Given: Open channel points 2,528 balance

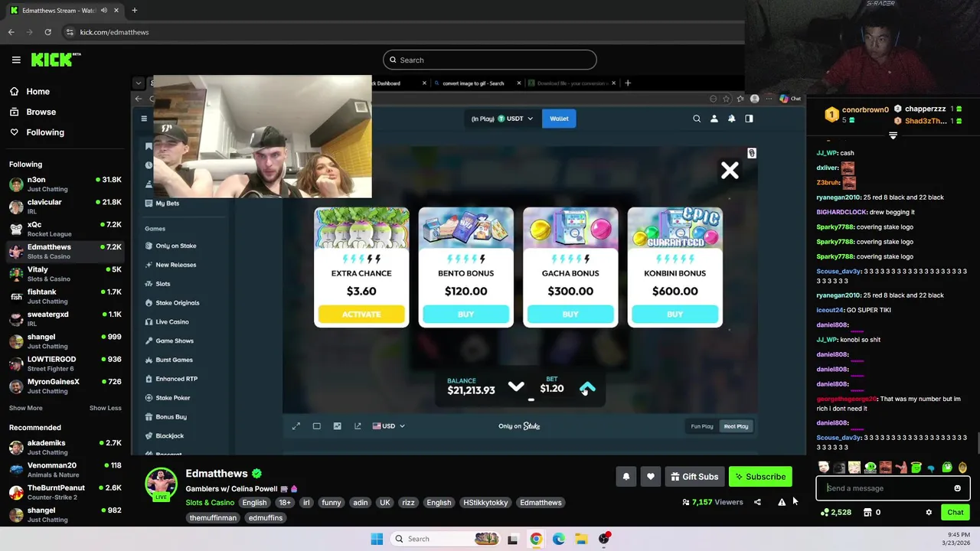Looking at the screenshot, I should (x=835, y=512).
